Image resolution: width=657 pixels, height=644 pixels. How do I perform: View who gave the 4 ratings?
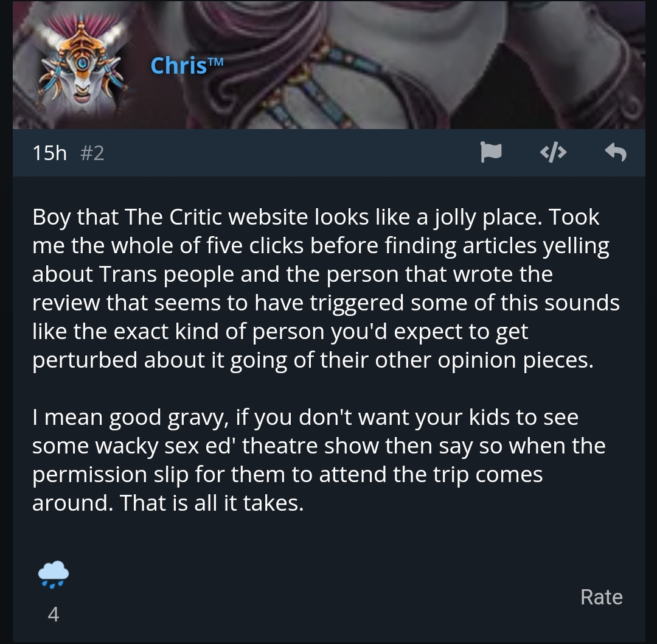point(53,615)
